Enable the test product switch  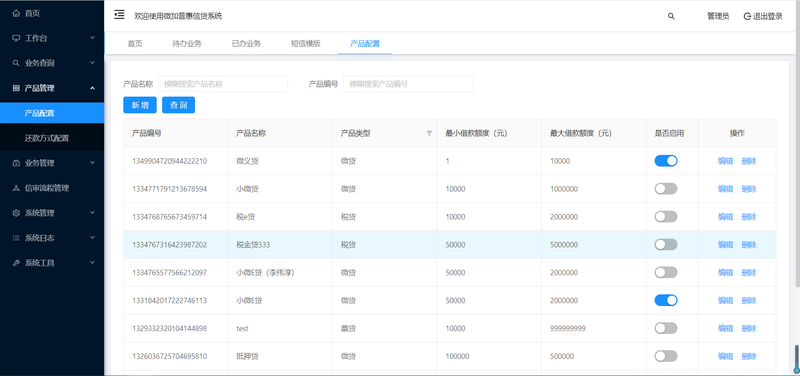[x=666, y=328]
